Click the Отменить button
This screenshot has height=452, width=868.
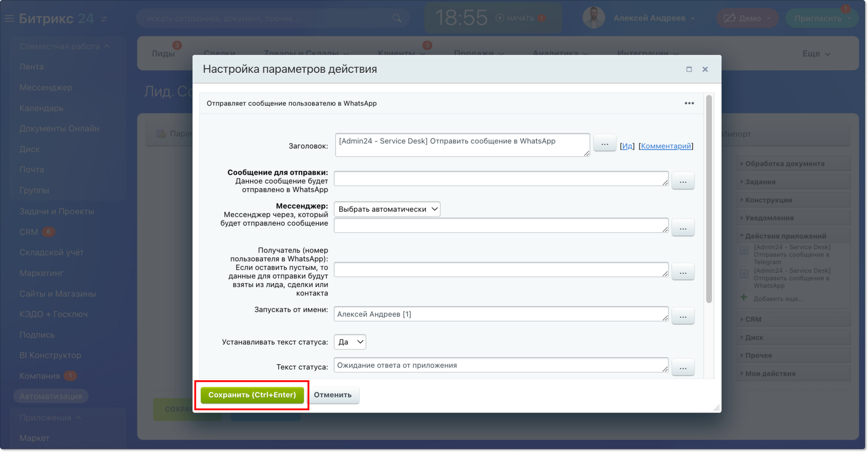coord(333,395)
